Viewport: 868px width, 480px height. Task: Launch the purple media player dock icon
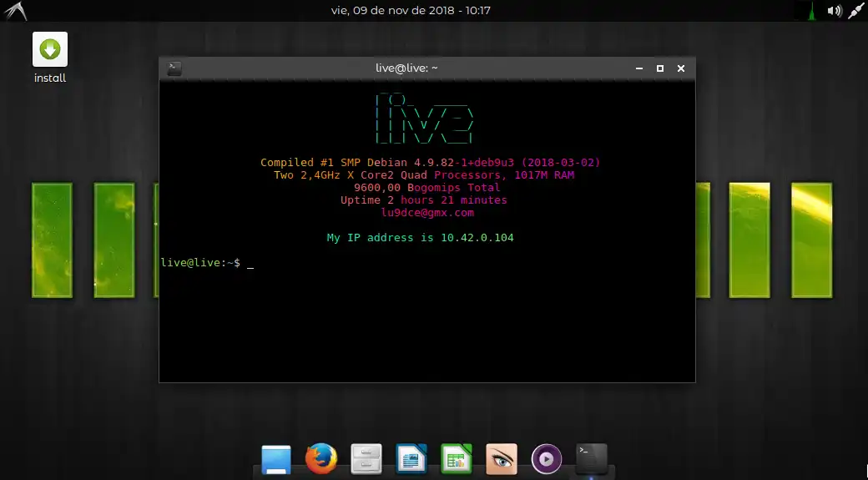click(x=547, y=459)
